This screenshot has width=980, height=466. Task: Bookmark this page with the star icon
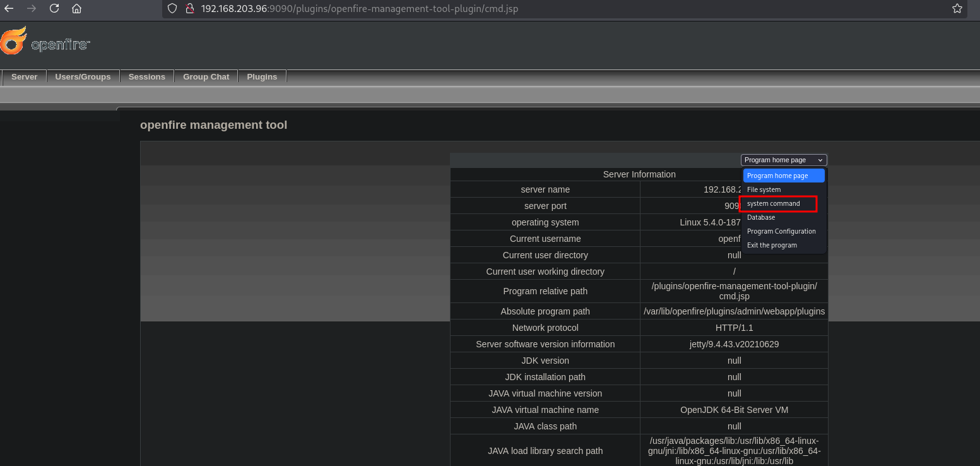coord(957,9)
